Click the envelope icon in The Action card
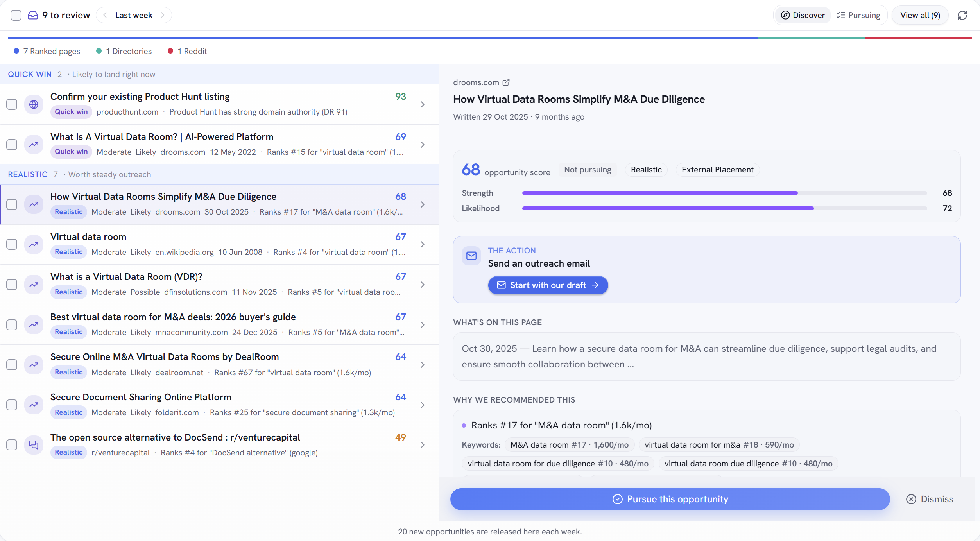Viewport: 980px width, 541px height. [x=471, y=256]
